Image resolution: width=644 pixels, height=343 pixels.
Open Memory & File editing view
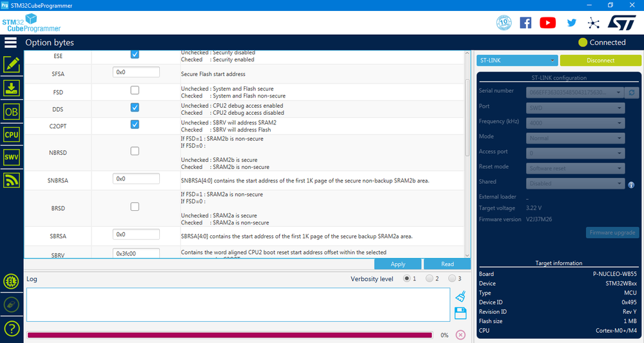[12, 65]
